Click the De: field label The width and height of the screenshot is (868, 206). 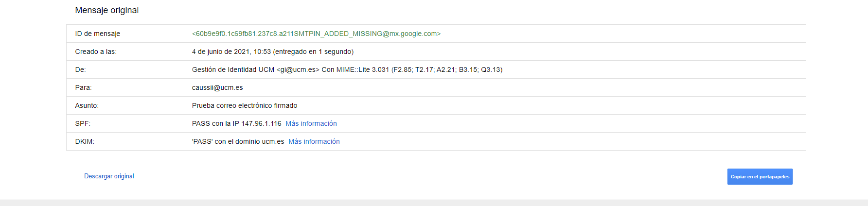(x=80, y=69)
